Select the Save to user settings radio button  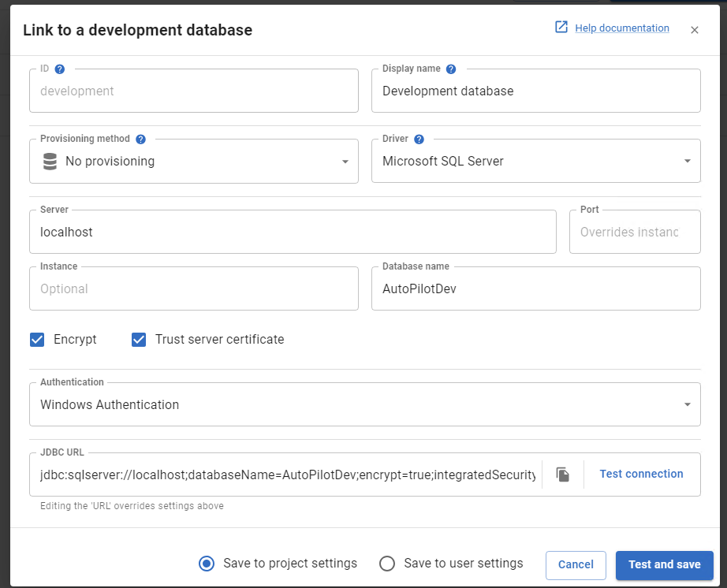(387, 564)
